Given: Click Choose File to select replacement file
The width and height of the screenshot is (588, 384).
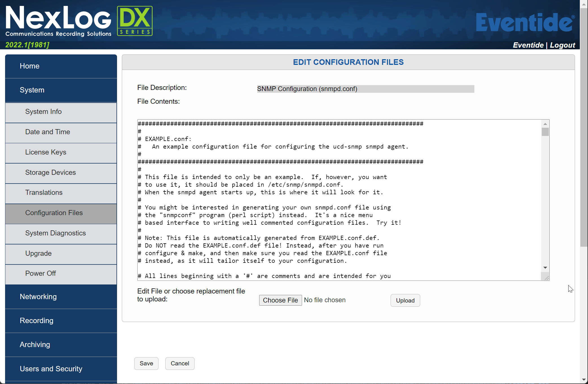Looking at the screenshot, I should click(280, 300).
